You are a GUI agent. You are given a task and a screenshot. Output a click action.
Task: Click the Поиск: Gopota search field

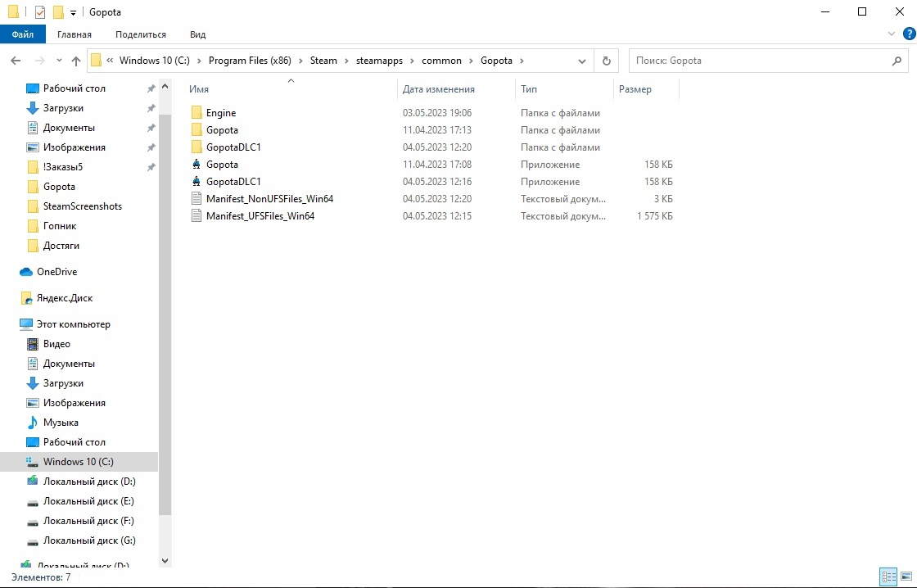pos(757,61)
